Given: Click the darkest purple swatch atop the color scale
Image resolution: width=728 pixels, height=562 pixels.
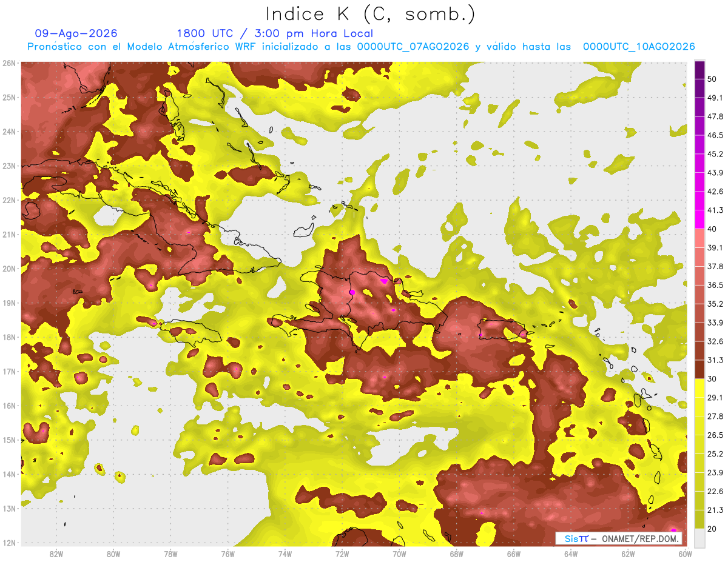Looking at the screenshot, I should pyautogui.click(x=699, y=70).
